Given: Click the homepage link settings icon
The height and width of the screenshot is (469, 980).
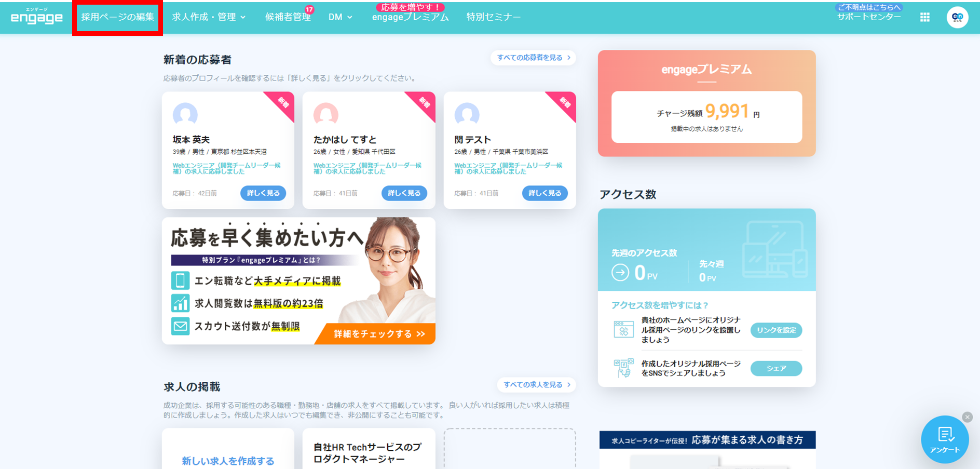Looking at the screenshot, I should click(x=623, y=329).
